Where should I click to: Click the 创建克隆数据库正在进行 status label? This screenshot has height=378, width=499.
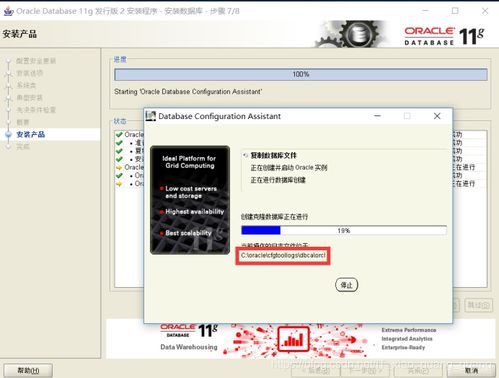[274, 217]
